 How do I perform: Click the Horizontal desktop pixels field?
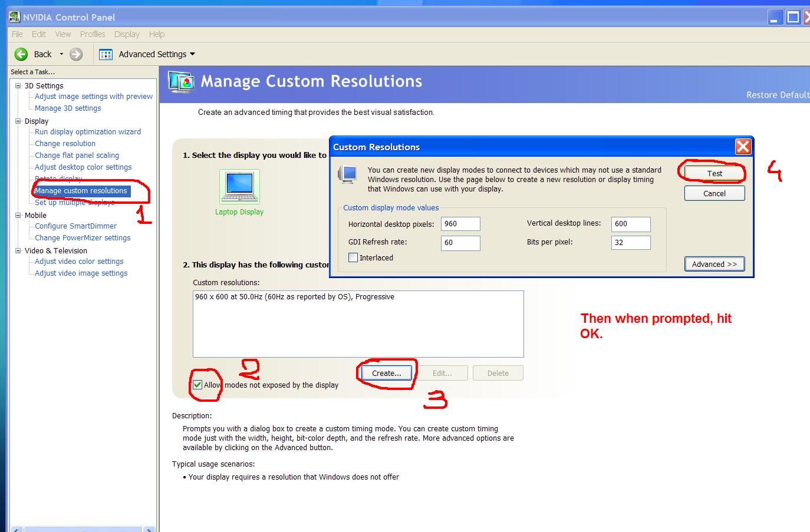tap(460, 224)
